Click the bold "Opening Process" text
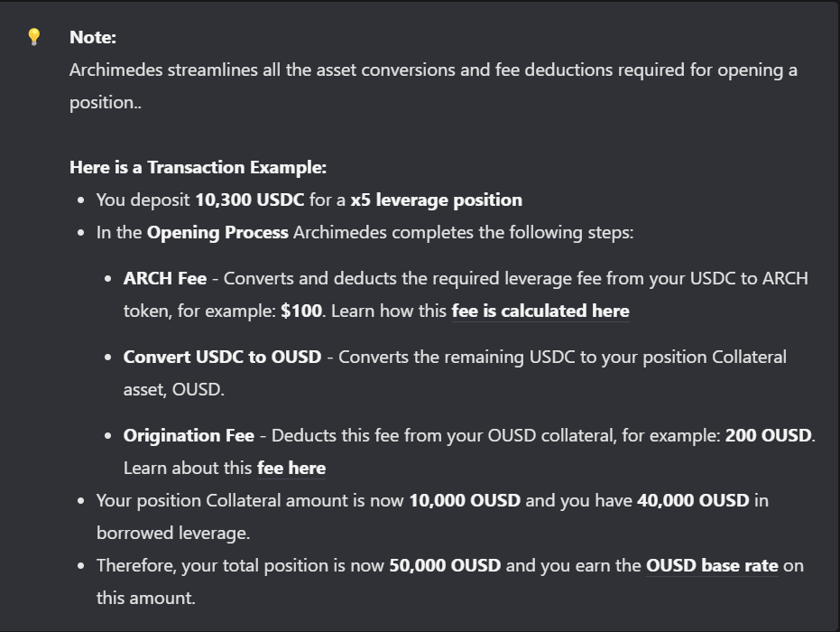 pos(217,233)
